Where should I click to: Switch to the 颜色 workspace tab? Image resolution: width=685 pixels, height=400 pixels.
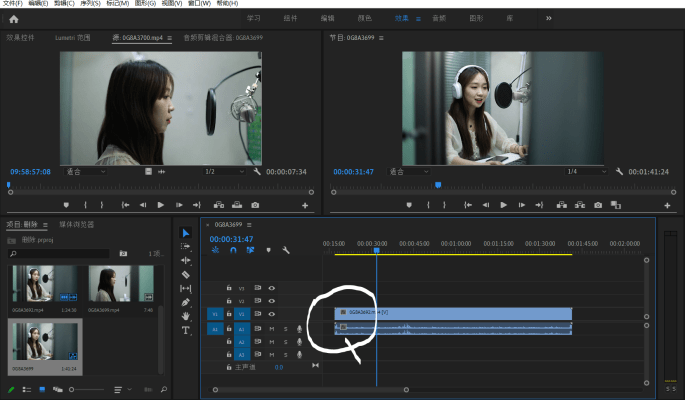(365, 19)
